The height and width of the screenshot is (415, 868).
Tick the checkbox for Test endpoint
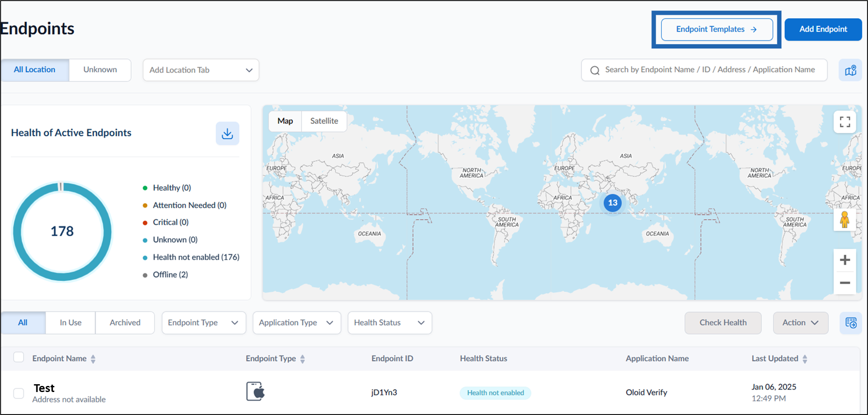coord(19,393)
